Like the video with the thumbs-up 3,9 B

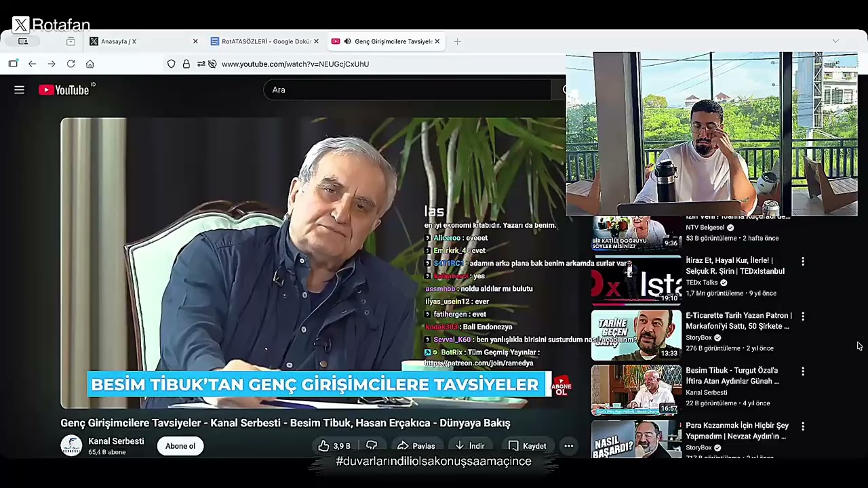click(334, 445)
